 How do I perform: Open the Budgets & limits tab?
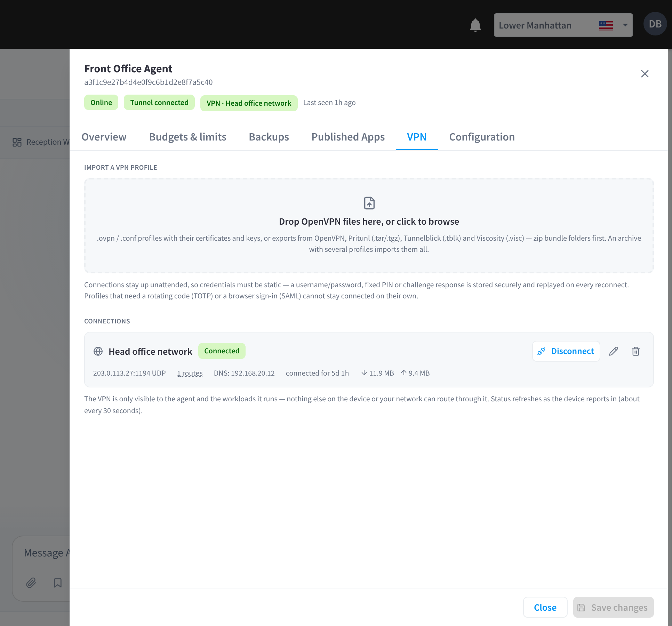coord(187,137)
